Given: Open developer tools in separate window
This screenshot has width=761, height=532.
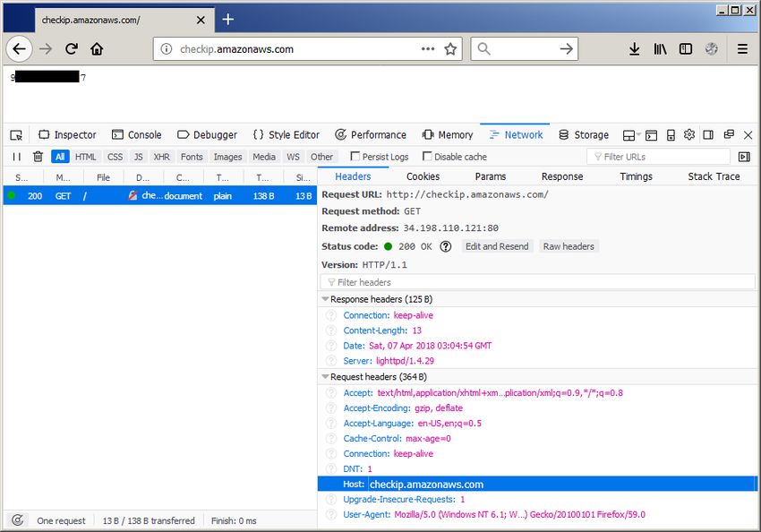Looking at the screenshot, I should [x=729, y=134].
